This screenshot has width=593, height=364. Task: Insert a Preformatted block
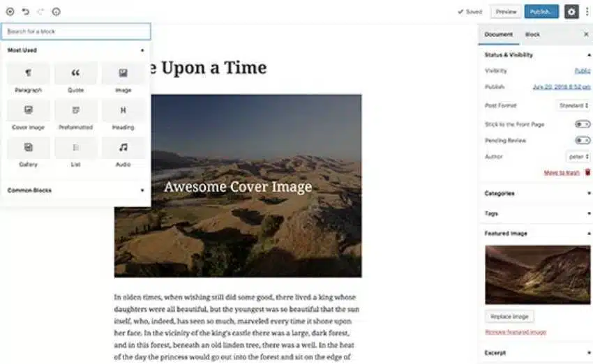(x=75, y=116)
